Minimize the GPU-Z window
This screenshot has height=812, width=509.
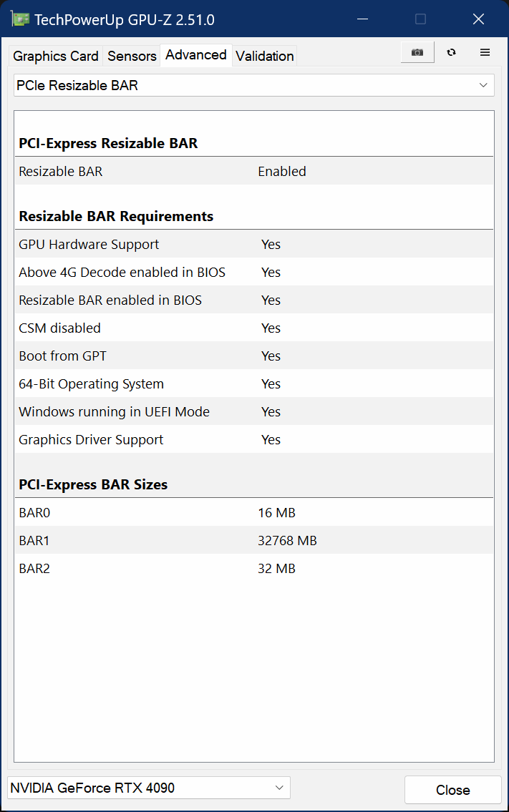364,19
